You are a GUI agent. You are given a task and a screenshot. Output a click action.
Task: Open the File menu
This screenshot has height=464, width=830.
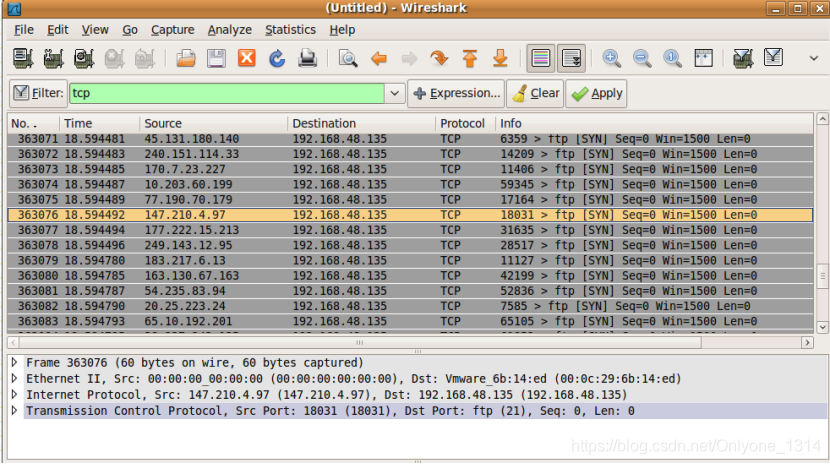point(24,30)
